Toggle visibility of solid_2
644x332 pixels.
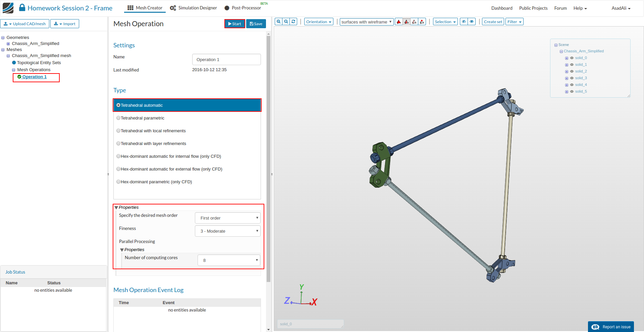[x=572, y=72]
